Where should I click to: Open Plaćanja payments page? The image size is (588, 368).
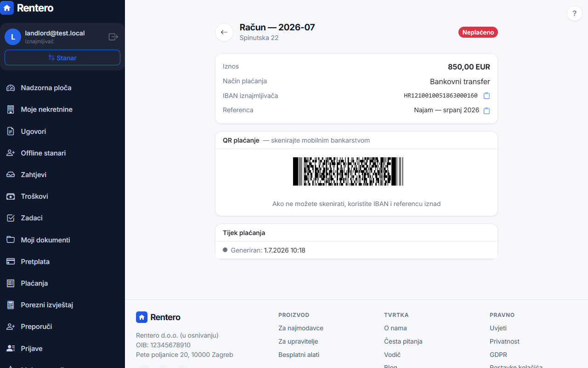click(x=62, y=283)
